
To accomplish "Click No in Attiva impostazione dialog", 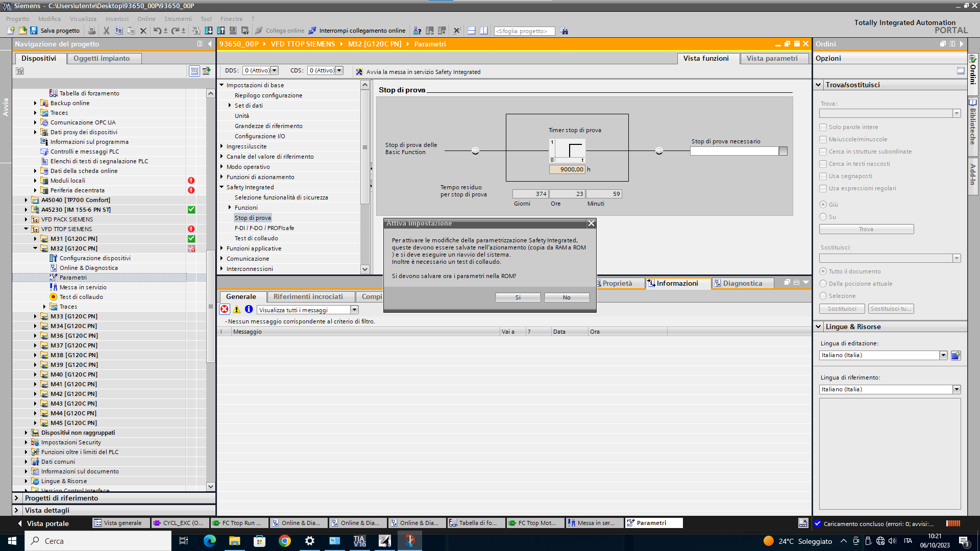I will [567, 297].
